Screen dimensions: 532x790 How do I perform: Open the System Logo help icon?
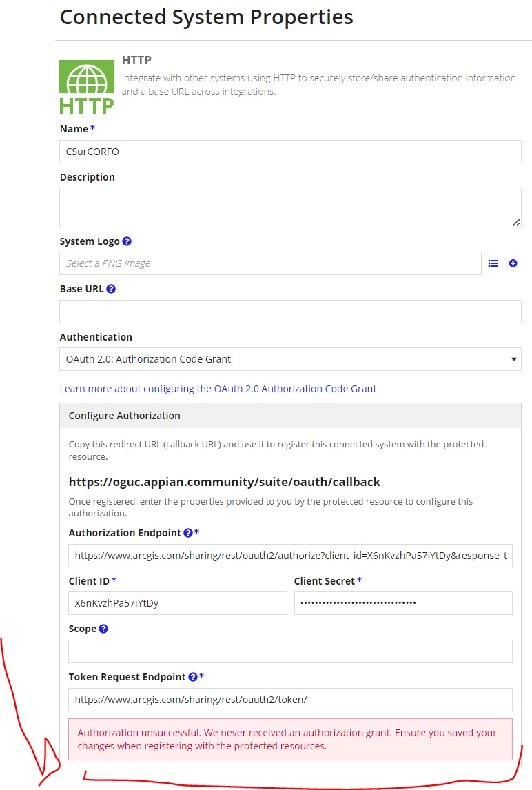[127, 241]
